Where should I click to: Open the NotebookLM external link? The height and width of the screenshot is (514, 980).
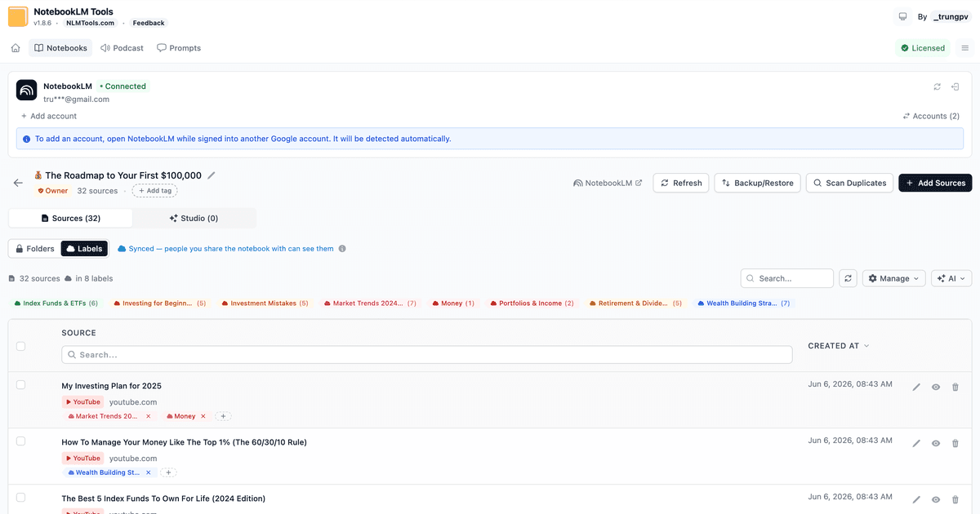608,183
